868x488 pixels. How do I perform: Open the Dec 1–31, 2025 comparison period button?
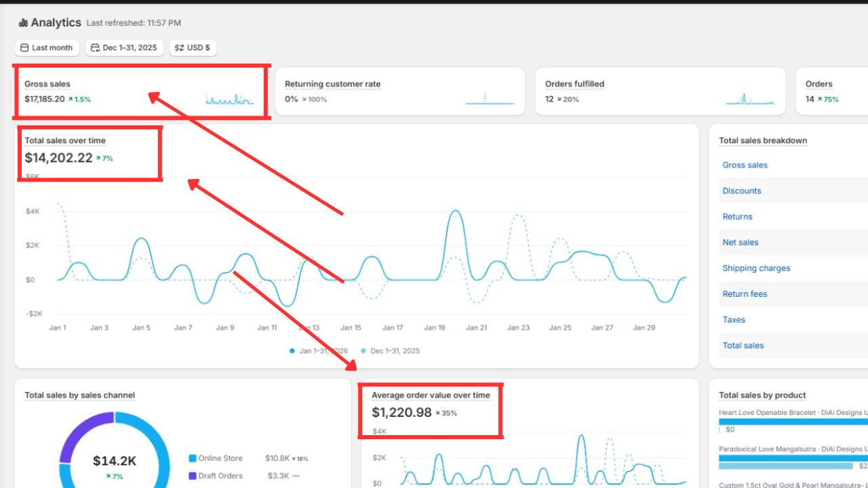pyautogui.click(x=124, y=48)
